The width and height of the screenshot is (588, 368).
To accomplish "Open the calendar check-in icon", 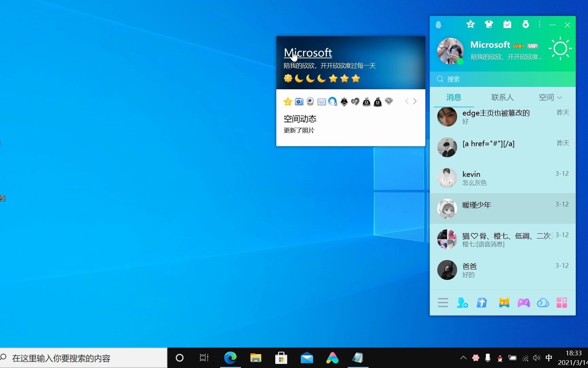I will pyautogui.click(x=507, y=24).
